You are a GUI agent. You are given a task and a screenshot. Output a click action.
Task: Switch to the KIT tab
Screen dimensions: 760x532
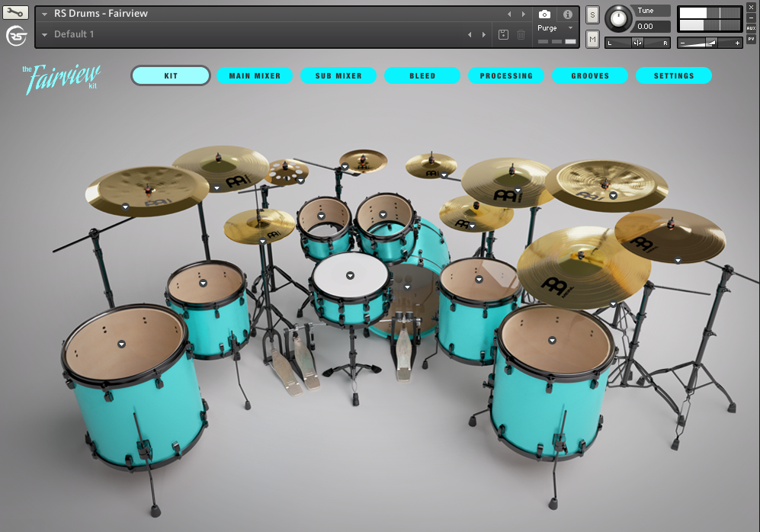[171, 75]
